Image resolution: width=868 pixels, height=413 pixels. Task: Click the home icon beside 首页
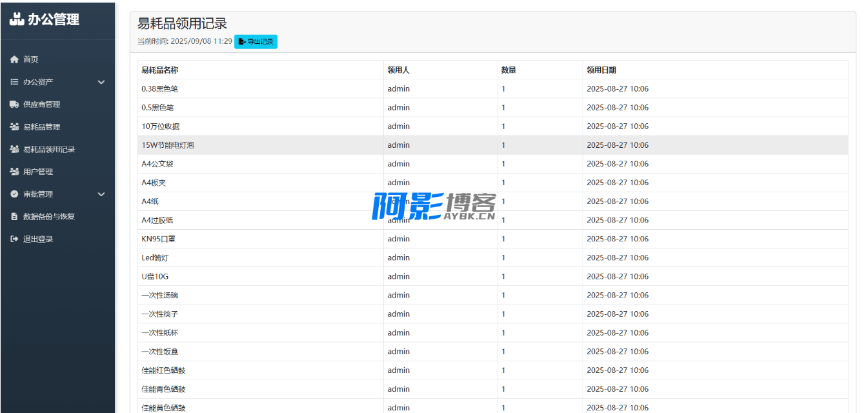[x=14, y=59]
